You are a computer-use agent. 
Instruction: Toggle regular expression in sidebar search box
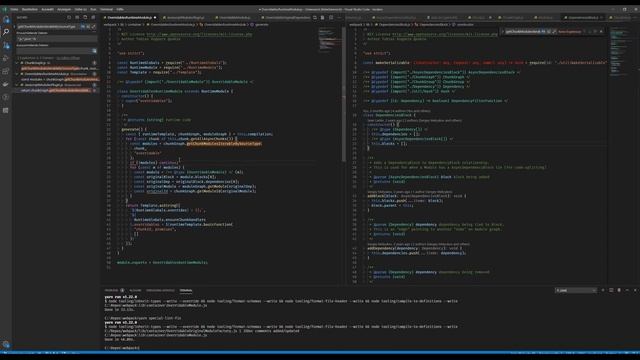tap(93, 27)
